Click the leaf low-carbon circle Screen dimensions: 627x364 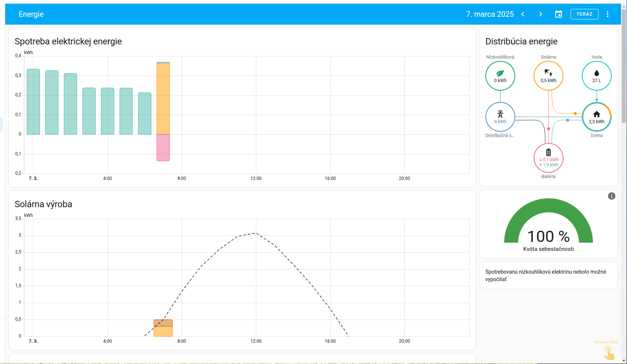(x=500, y=76)
